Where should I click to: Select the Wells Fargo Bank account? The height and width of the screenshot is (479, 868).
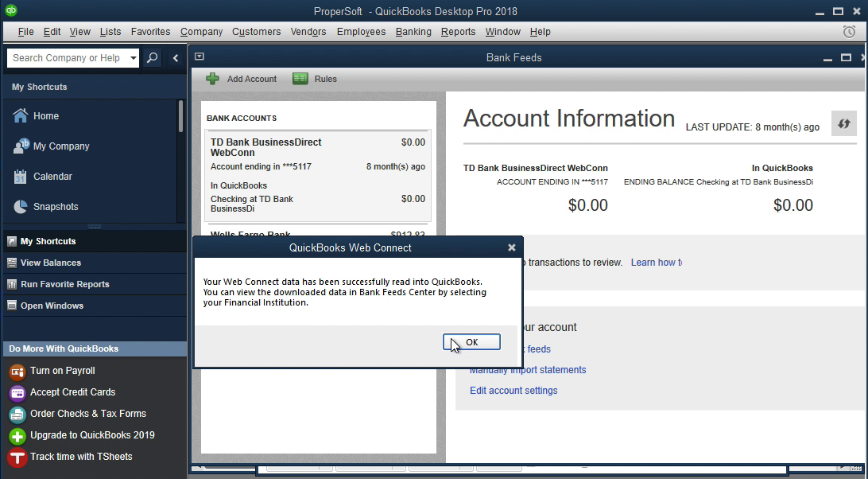point(318,232)
